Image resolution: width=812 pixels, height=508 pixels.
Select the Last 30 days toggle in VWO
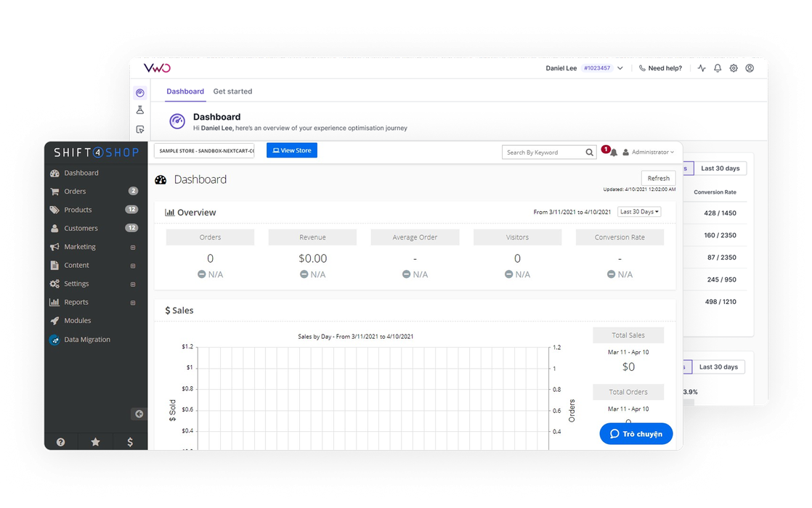(720, 168)
